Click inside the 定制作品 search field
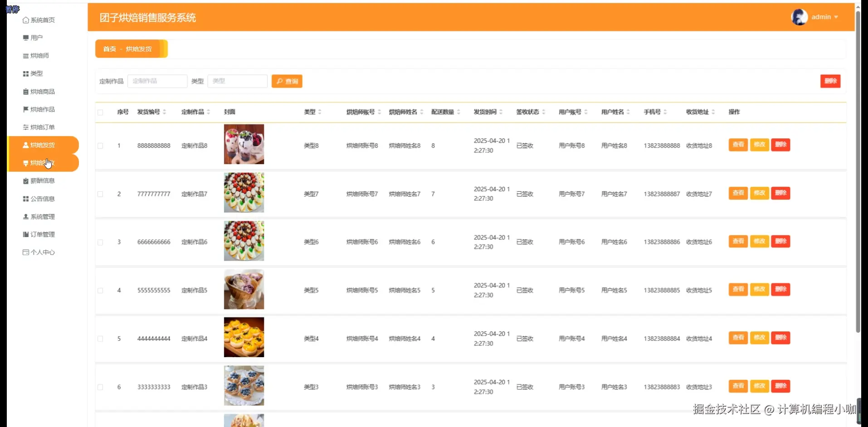Image resolution: width=868 pixels, height=427 pixels. 157,81
